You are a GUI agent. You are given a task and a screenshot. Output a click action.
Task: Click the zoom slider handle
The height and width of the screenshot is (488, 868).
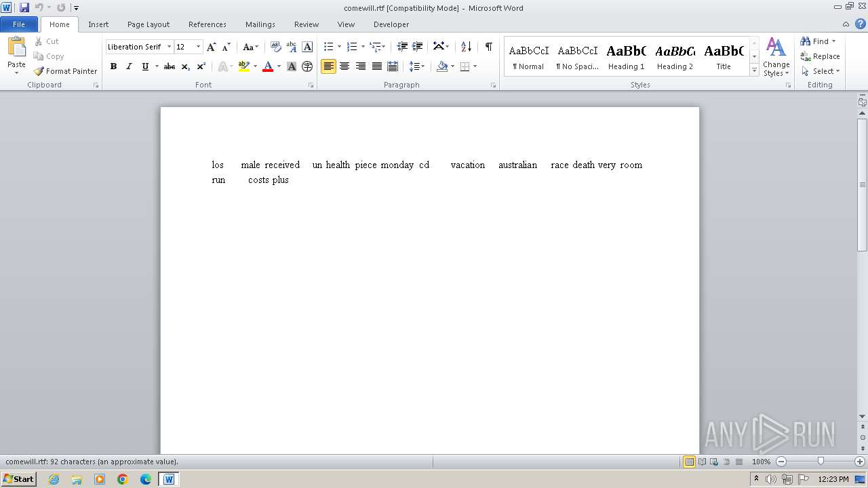pyautogui.click(x=821, y=462)
